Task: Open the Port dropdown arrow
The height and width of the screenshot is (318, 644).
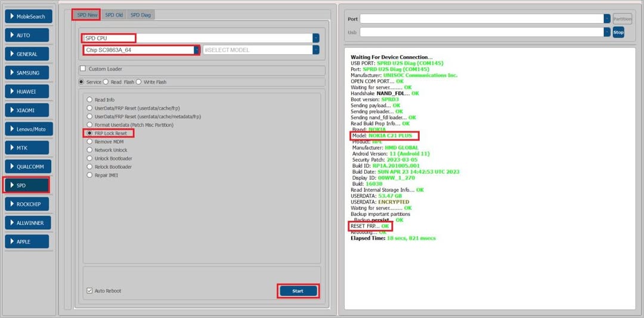Action: 607,19
